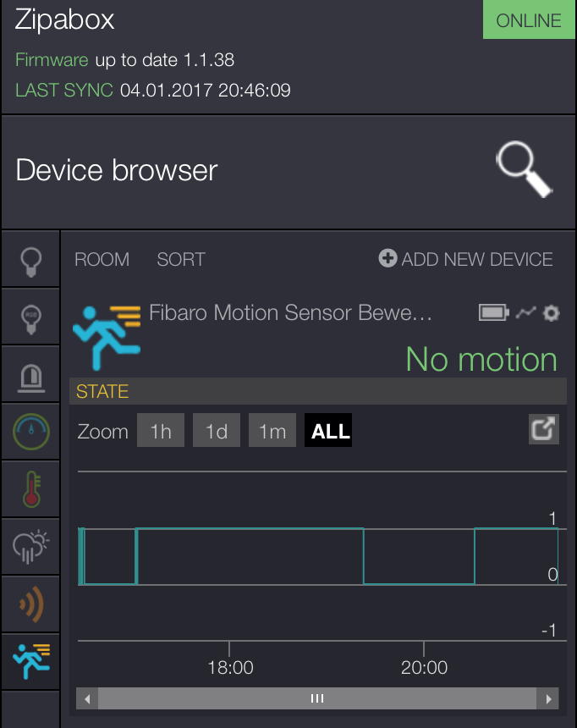Set chart zoom to 1d
Screen dimensions: 577x728
tap(217, 431)
